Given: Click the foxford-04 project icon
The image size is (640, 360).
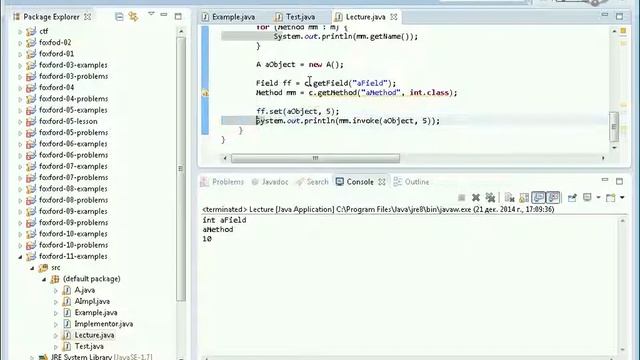Looking at the screenshot, I should tap(31, 88).
